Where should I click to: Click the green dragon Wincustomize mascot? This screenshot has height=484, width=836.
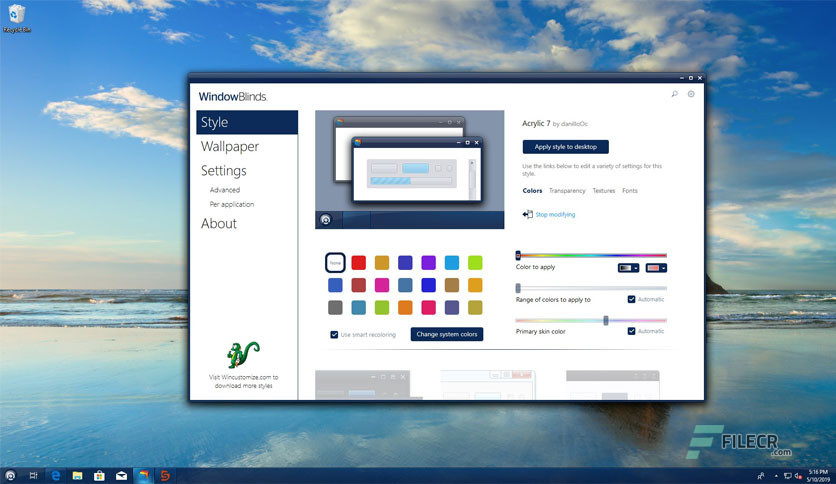coord(243,354)
